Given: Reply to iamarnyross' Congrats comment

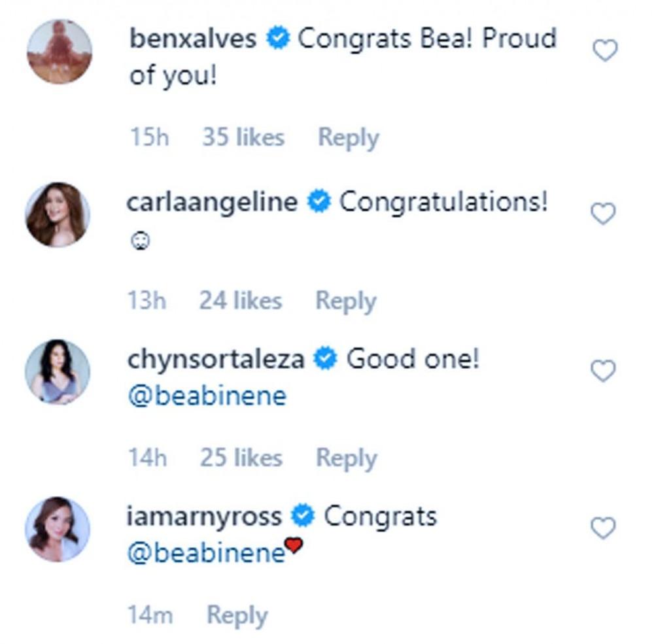Looking at the screenshot, I should (x=237, y=615).
